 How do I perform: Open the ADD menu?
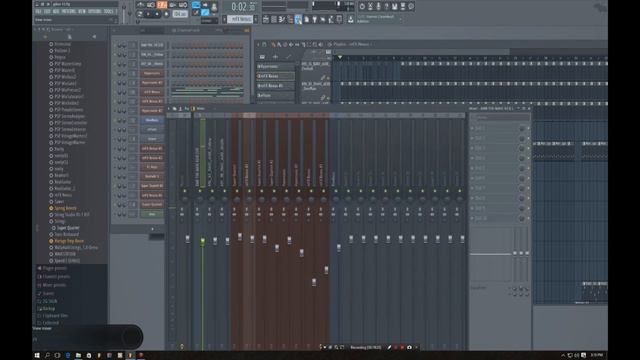56,11
